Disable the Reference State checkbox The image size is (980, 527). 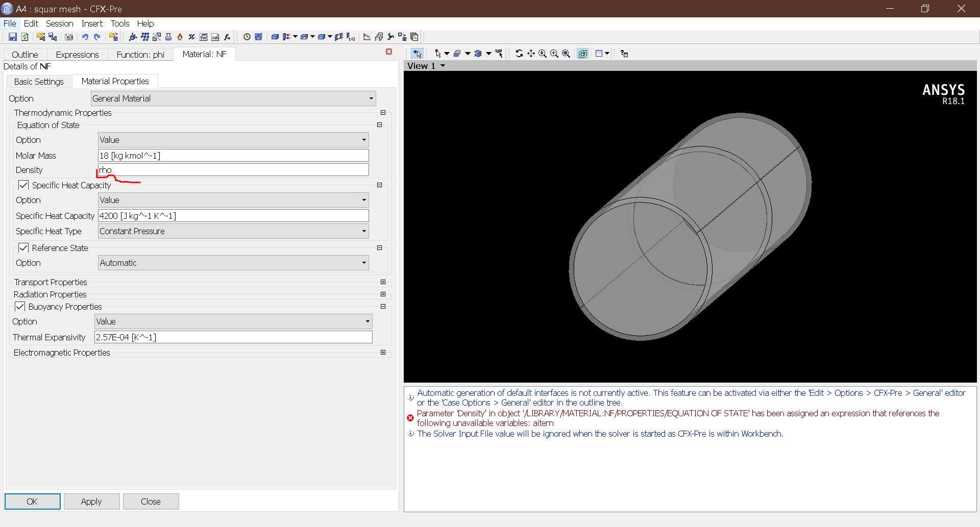click(23, 248)
